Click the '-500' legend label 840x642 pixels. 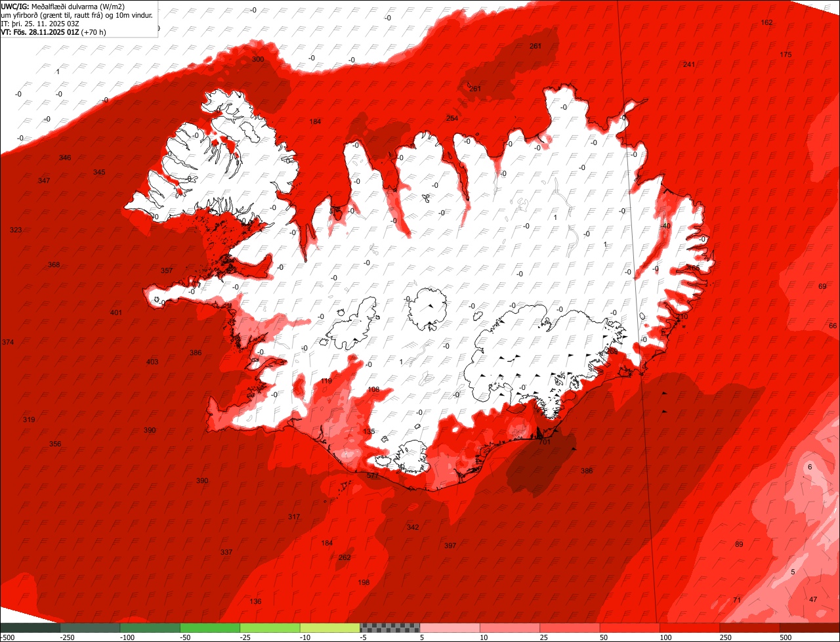point(7,637)
